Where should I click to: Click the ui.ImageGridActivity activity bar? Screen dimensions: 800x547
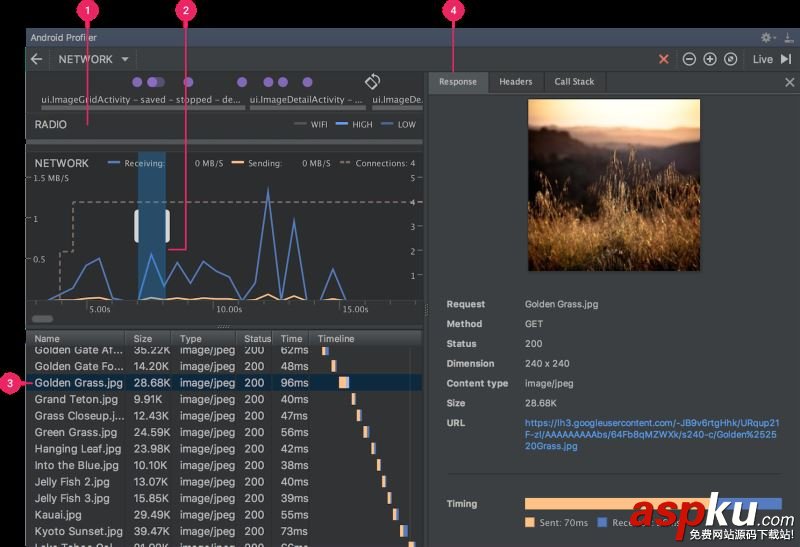tap(142, 108)
